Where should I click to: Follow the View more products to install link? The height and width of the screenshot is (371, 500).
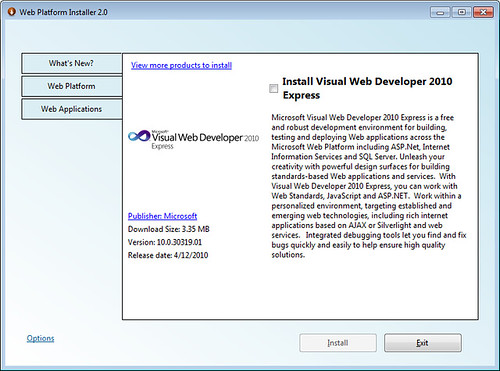pyautogui.click(x=181, y=65)
